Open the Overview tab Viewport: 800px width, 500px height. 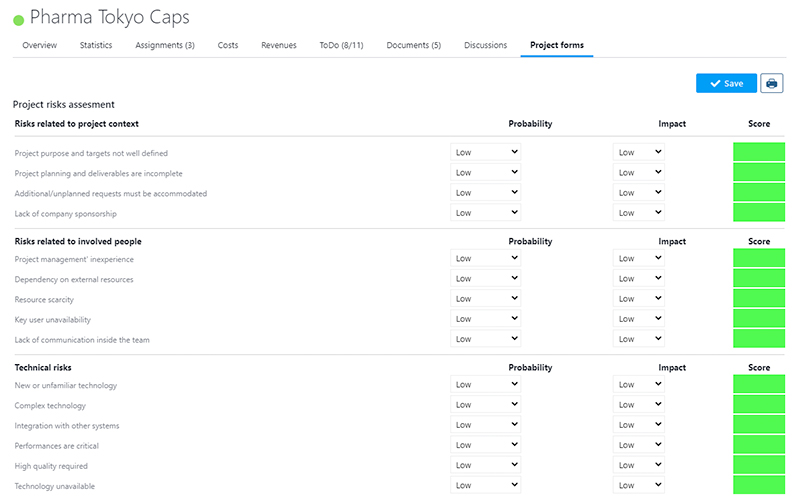click(40, 45)
